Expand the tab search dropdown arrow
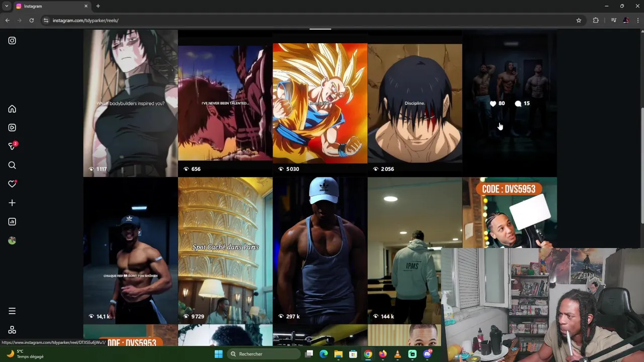The height and width of the screenshot is (362, 644). pyautogui.click(x=7, y=6)
